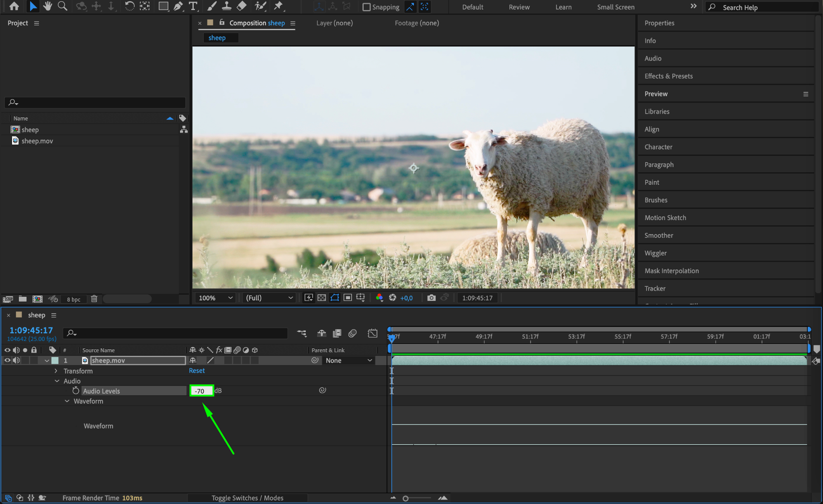Delete selected project item with trash icon
Viewport: 823px width, 504px height.
coord(94,299)
